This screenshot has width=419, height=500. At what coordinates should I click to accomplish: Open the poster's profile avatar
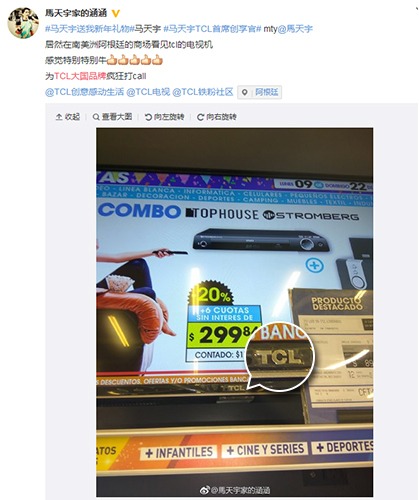[x=23, y=23]
